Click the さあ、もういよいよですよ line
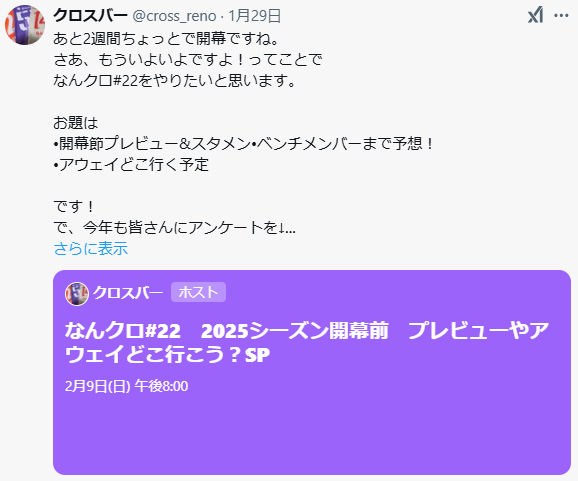The height and width of the screenshot is (481, 578). [x=188, y=59]
